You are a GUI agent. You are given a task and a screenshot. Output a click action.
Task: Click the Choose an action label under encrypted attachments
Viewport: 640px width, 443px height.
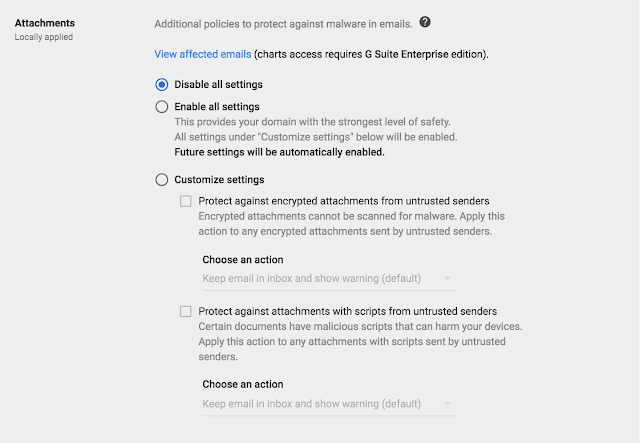pyautogui.click(x=242, y=260)
